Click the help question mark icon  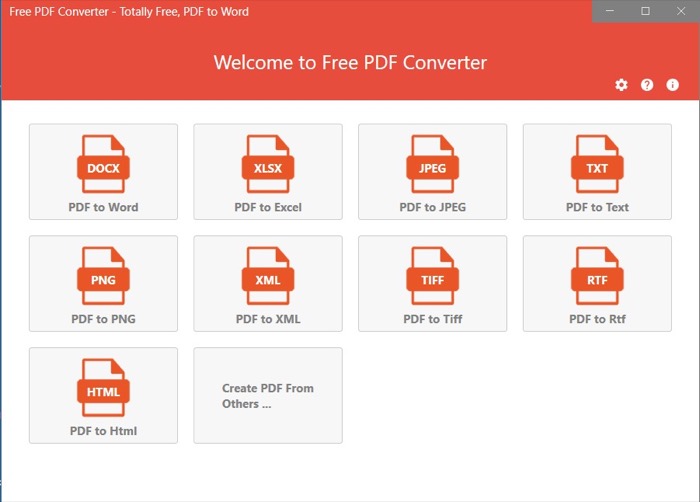pyautogui.click(x=647, y=85)
